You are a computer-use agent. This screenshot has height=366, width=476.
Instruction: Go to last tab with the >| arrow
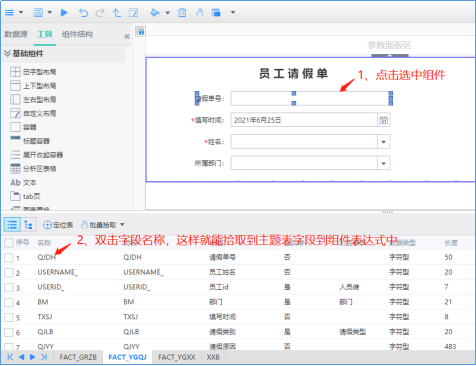(44, 357)
